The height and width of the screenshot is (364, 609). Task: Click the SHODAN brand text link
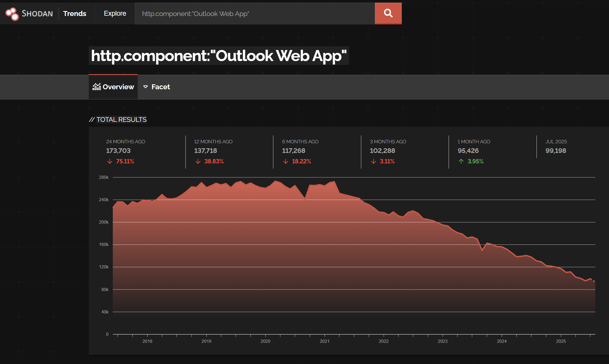[x=37, y=14]
